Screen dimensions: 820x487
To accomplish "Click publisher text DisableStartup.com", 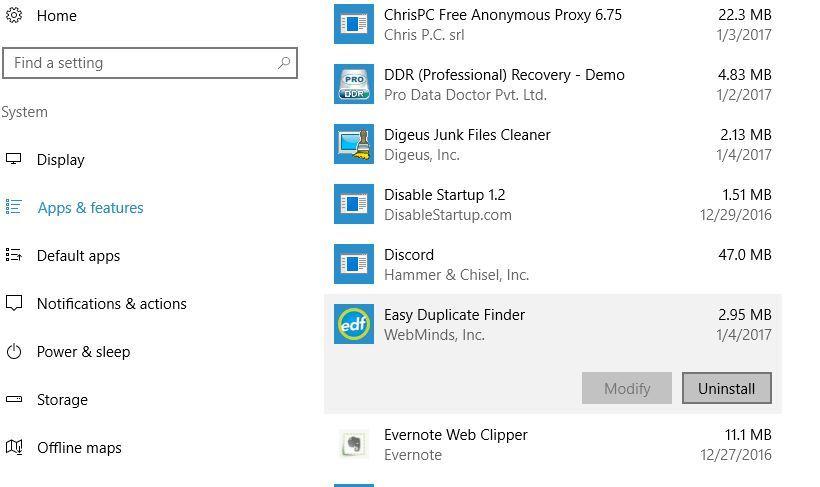I will 448,215.
